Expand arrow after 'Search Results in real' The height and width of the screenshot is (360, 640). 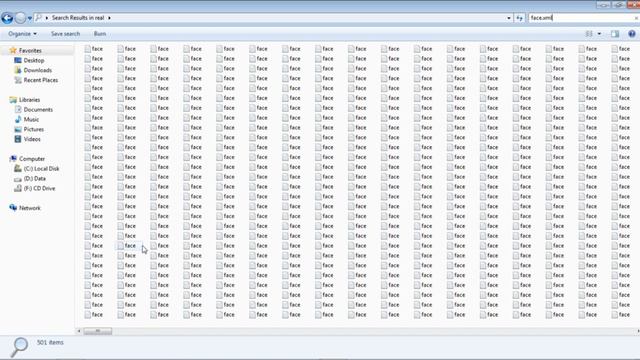pyautogui.click(x=109, y=18)
